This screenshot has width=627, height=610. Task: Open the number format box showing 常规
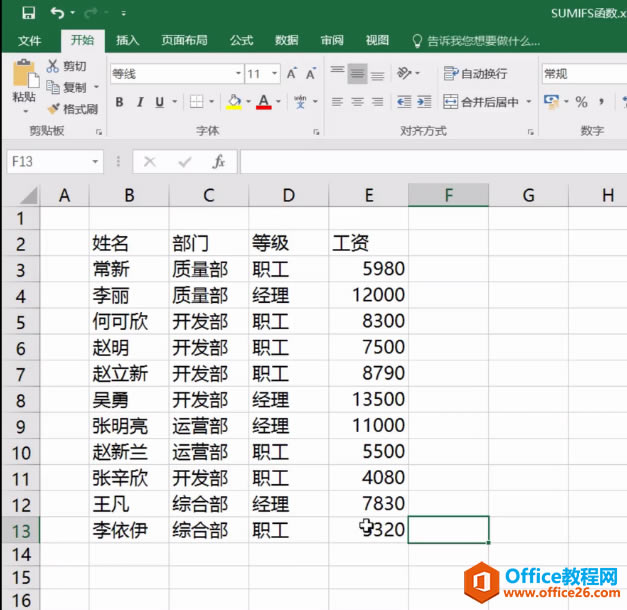(584, 74)
